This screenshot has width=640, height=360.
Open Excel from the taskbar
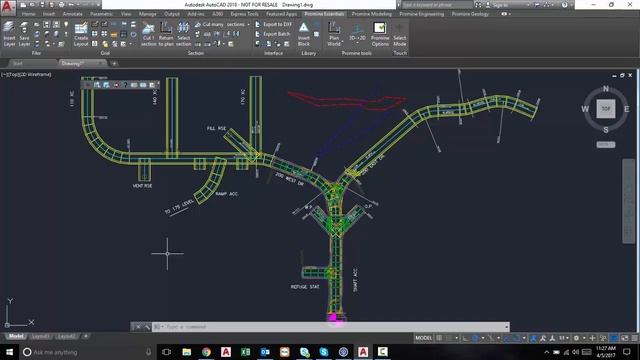(245, 352)
